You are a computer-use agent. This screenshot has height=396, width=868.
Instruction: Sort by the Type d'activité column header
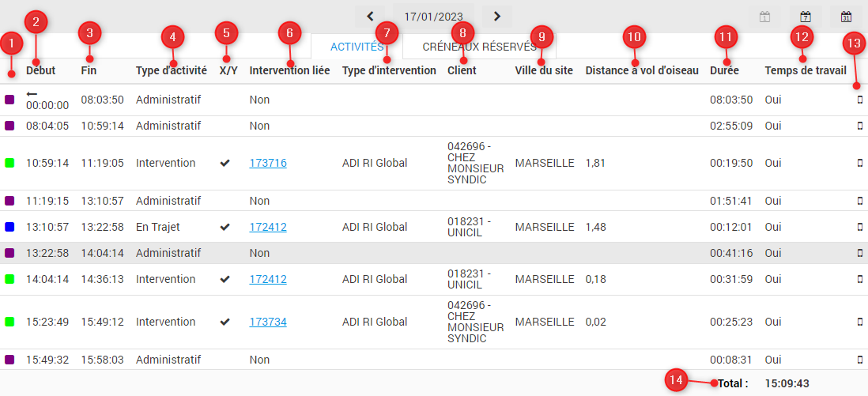(171, 70)
